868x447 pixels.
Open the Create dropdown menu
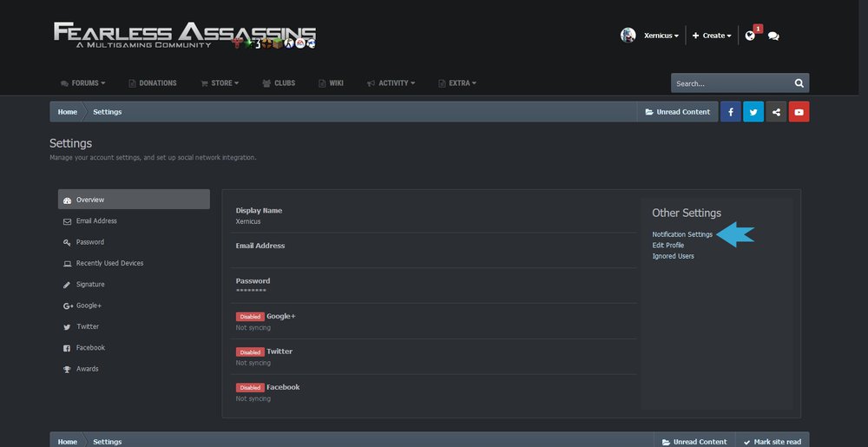(x=712, y=36)
